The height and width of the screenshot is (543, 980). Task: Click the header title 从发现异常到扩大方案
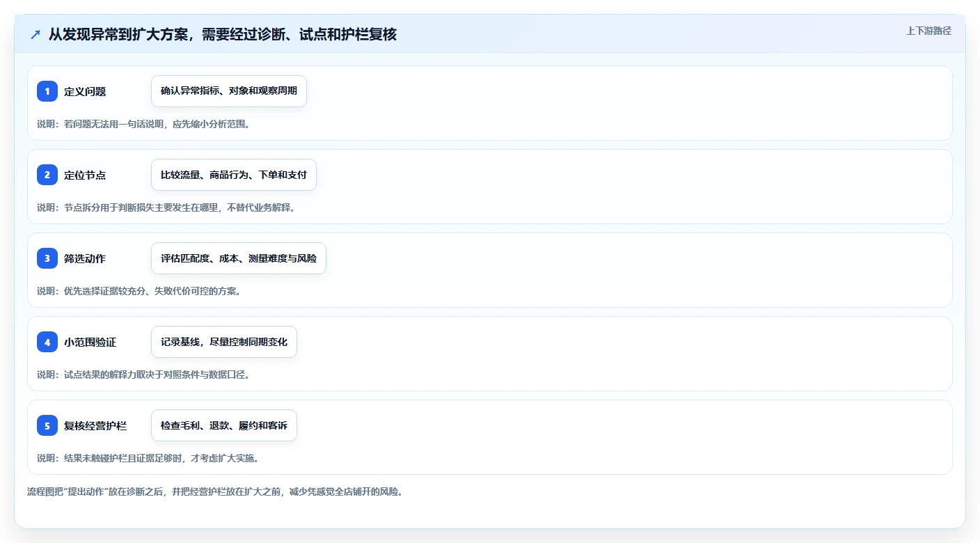223,34
